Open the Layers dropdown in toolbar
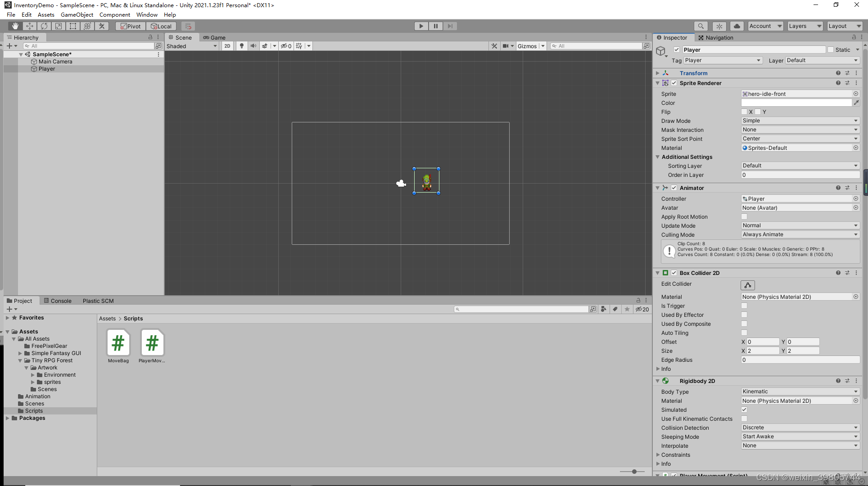 tap(805, 26)
